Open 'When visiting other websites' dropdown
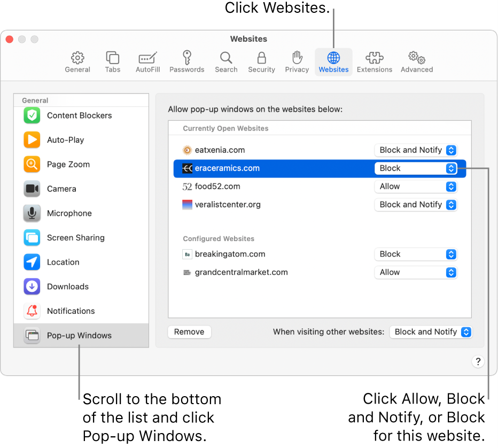The image size is (498, 448). click(431, 332)
